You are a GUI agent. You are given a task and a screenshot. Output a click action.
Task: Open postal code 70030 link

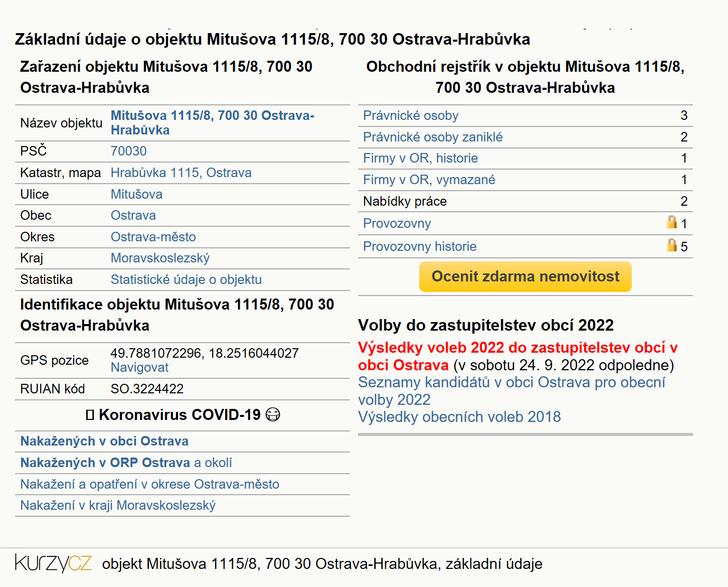click(x=128, y=152)
